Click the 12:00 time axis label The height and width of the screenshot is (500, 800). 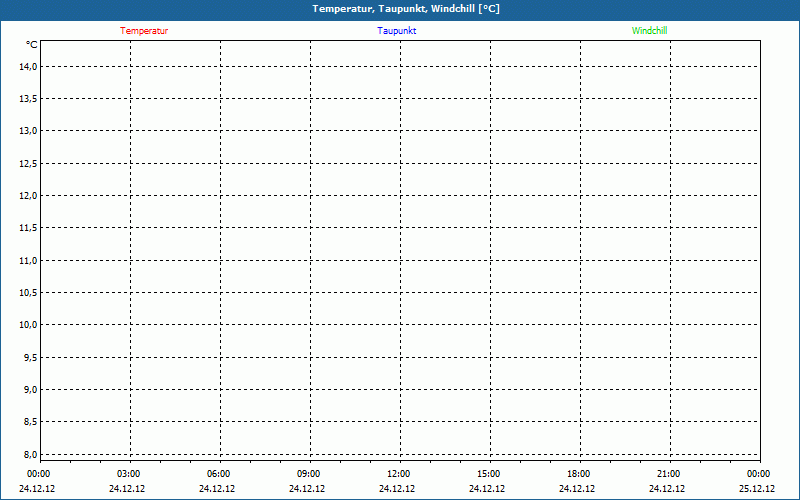point(398,474)
